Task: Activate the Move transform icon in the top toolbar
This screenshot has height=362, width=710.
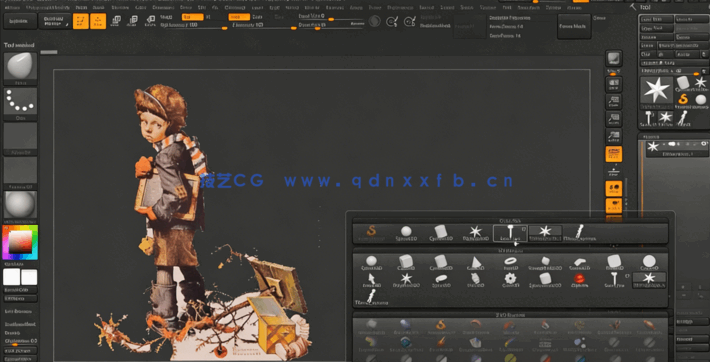Action: (x=115, y=21)
